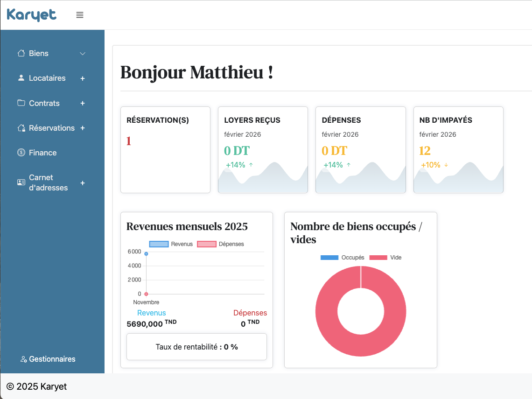Click the Gestionnaires users-gear icon
532x399 pixels.
(23, 359)
